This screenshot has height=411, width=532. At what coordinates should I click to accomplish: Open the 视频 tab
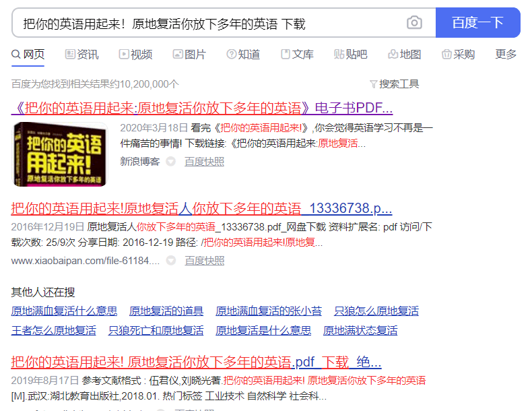tap(136, 55)
